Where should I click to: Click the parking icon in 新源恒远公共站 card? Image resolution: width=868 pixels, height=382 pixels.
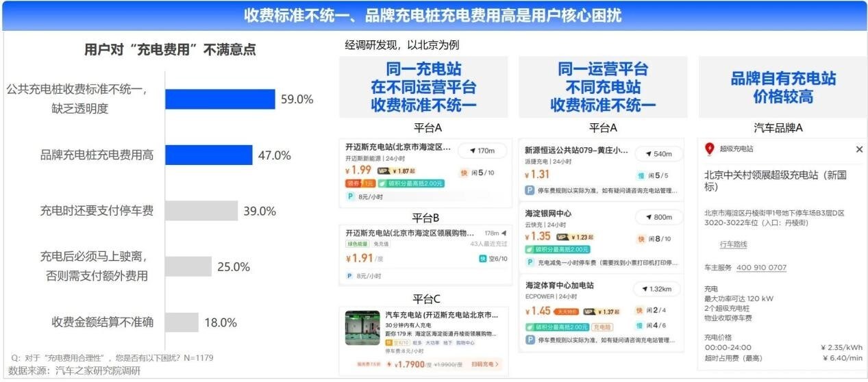click(530, 190)
